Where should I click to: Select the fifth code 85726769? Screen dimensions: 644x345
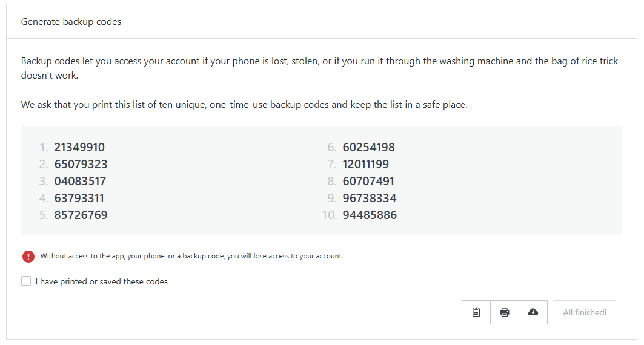81,215
